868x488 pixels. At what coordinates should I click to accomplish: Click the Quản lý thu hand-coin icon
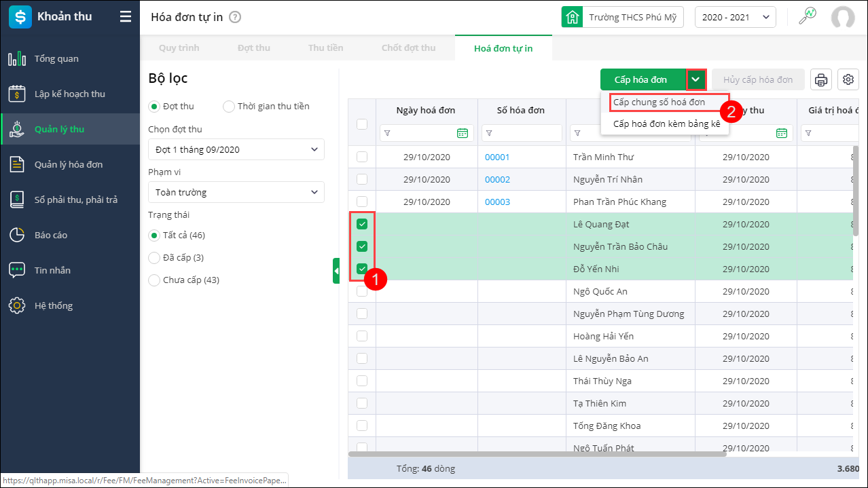[17, 129]
